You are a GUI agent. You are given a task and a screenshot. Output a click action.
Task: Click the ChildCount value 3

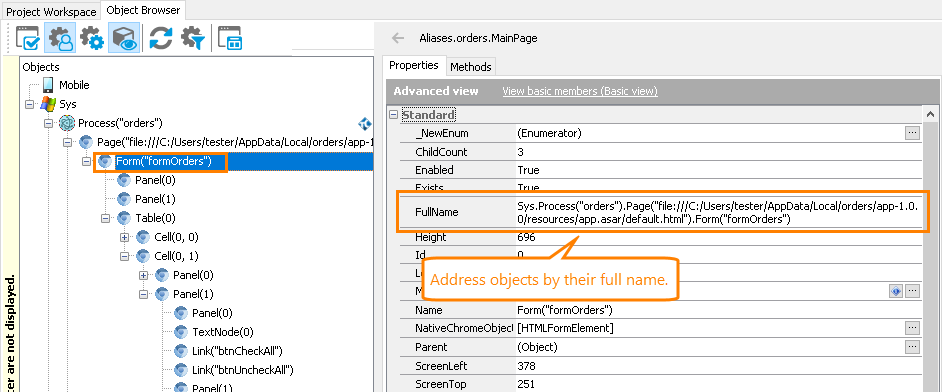(520, 152)
